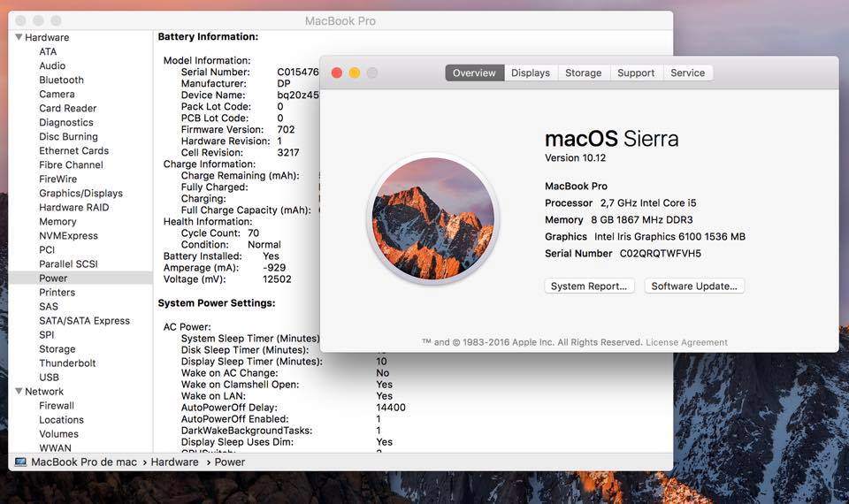Viewport: 849px width, 504px height.
Task: Select Storage in the System Report sidebar
Action: tap(57, 348)
